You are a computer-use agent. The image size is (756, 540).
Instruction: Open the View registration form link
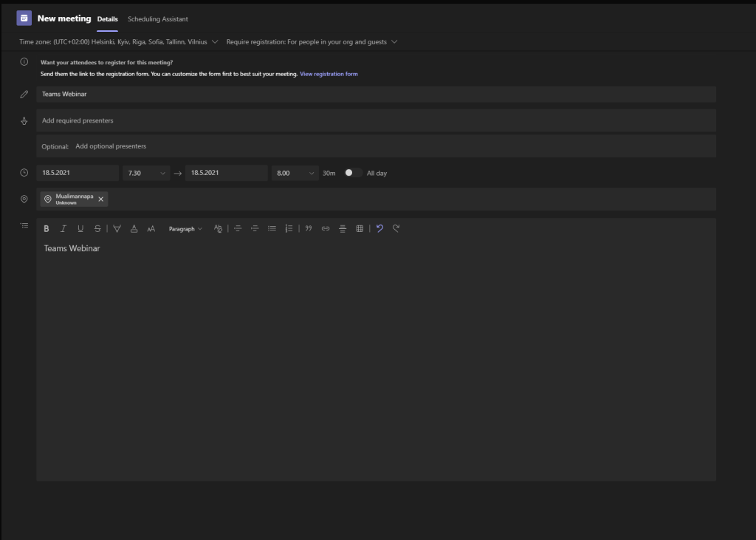click(x=329, y=75)
